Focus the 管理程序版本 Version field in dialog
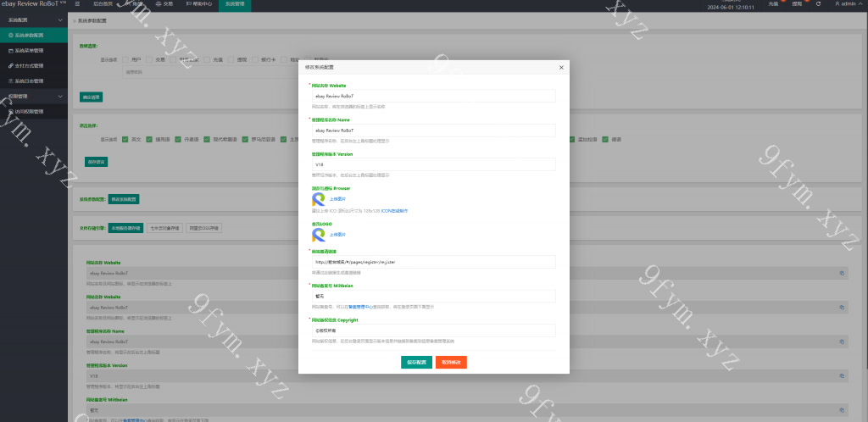This screenshot has height=422, width=868. 433,165
